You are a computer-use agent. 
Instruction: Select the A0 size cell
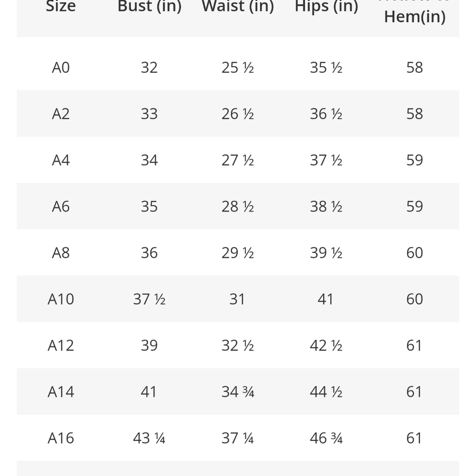pos(60,68)
